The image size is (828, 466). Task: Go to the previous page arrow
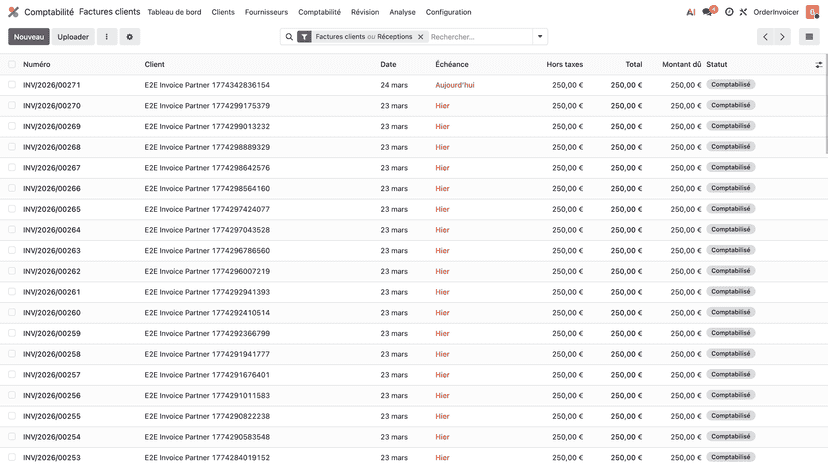pos(765,36)
